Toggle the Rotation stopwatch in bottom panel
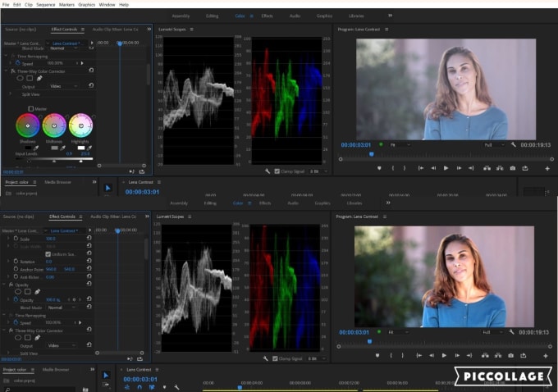The height and width of the screenshot is (392, 558). click(16, 261)
